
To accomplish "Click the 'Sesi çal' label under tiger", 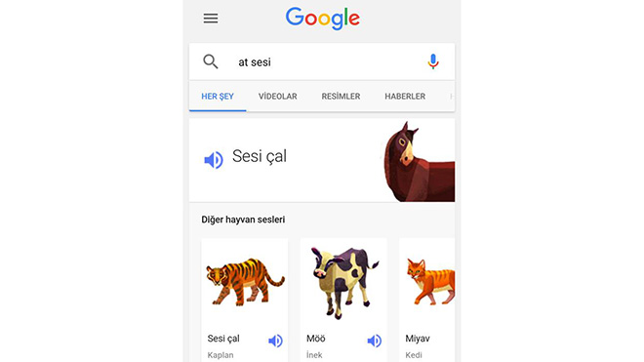I will [x=223, y=339].
